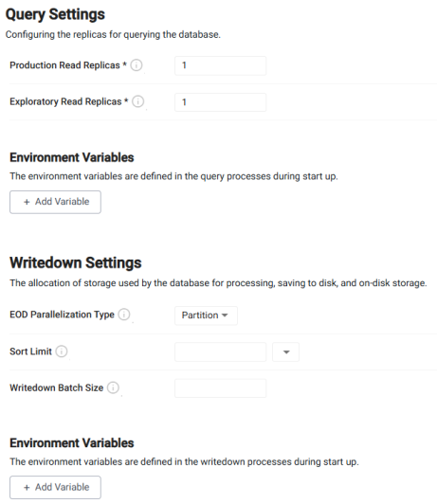This screenshot has width=437, height=504.
Task: Click the Writedown Settings section heading
Action: point(76,262)
